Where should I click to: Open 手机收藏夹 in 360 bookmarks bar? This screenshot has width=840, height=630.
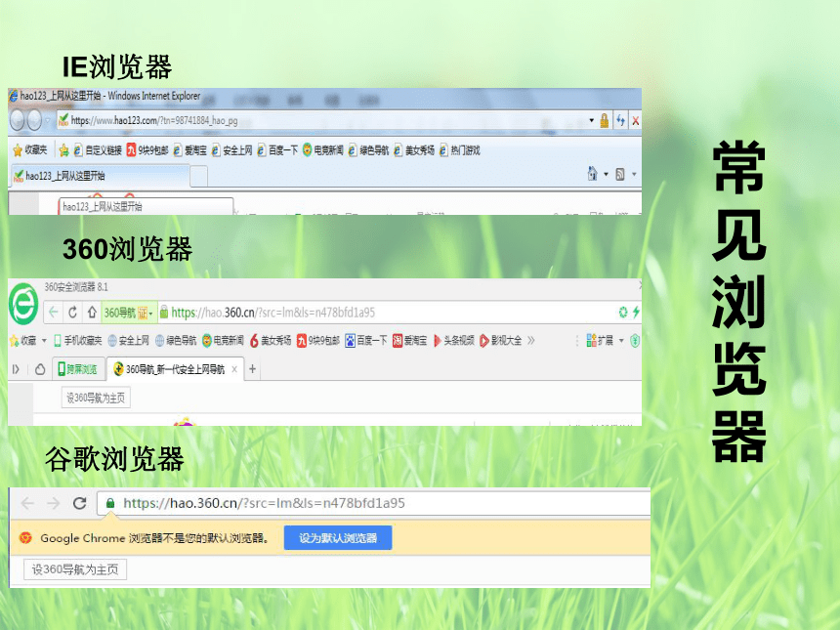coord(78,340)
